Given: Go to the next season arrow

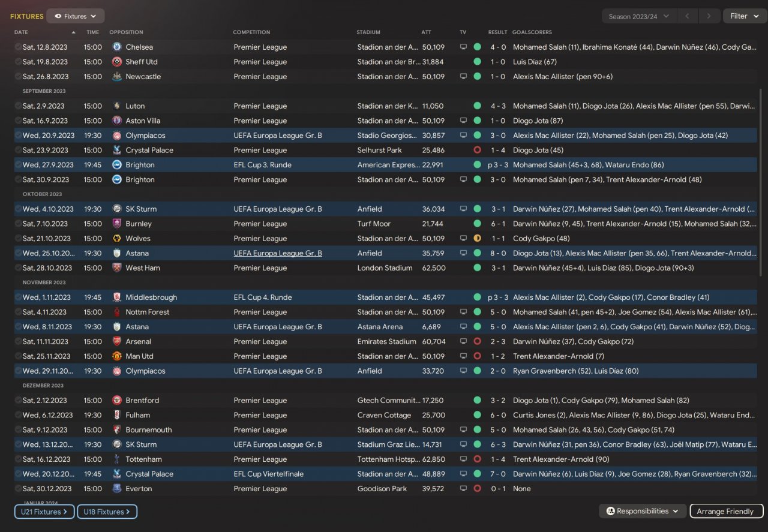Looking at the screenshot, I should [709, 16].
